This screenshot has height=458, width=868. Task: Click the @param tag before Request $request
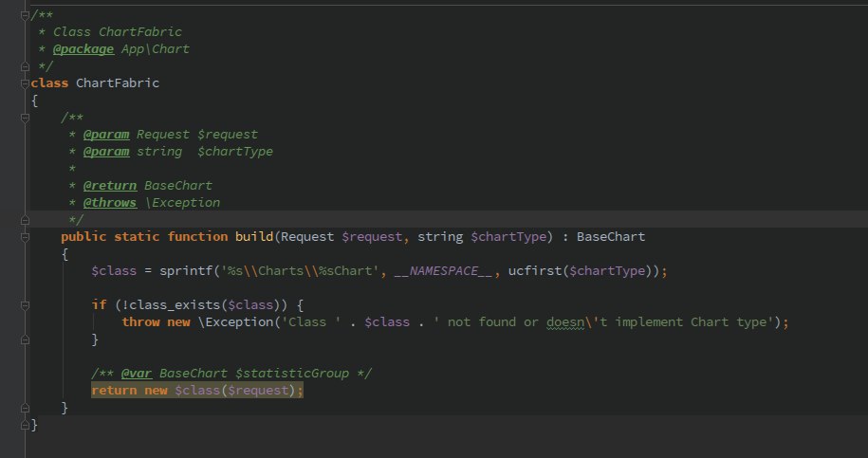pyautogui.click(x=106, y=135)
